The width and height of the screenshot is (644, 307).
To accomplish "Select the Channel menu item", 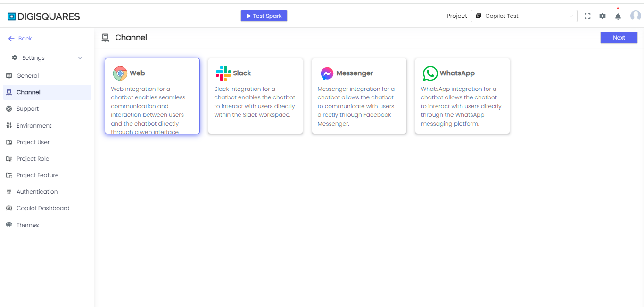I will 47,92.
